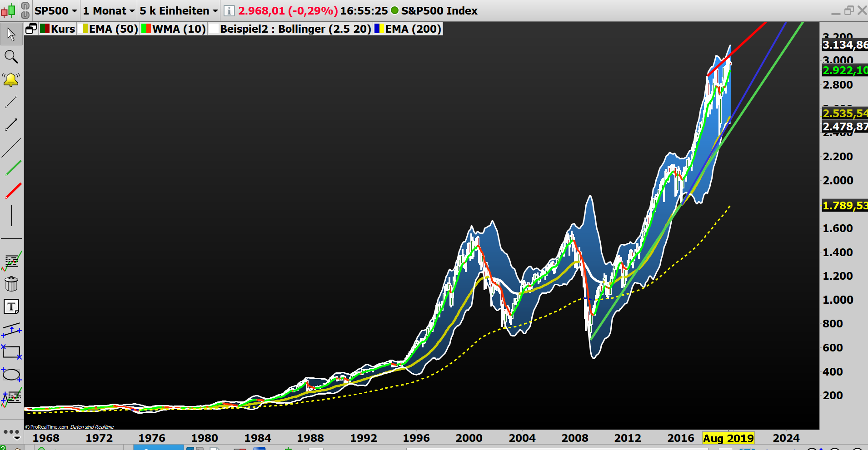Click the 2024 label on the time axis
Image resolution: width=868 pixels, height=450 pixels.
pos(786,438)
